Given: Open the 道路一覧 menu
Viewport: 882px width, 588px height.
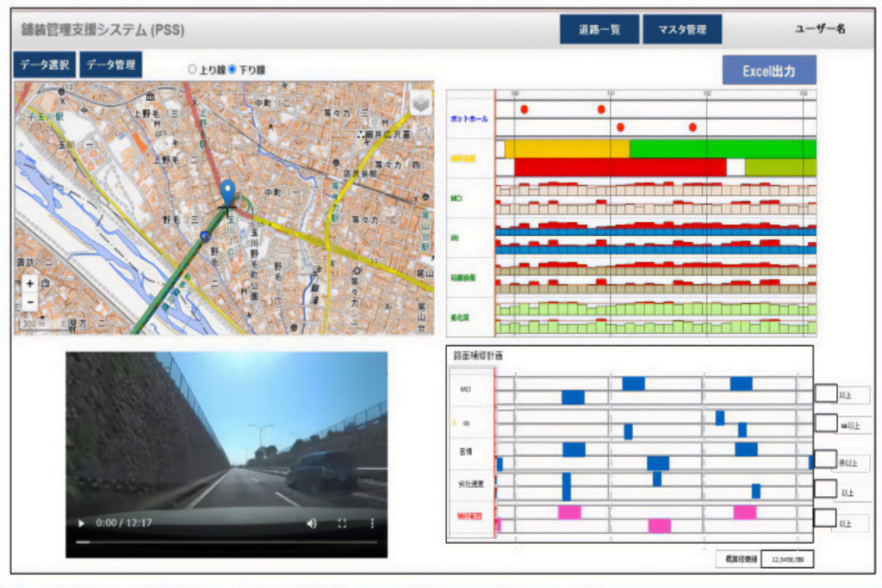Looking at the screenshot, I should click(x=599, y=29).
